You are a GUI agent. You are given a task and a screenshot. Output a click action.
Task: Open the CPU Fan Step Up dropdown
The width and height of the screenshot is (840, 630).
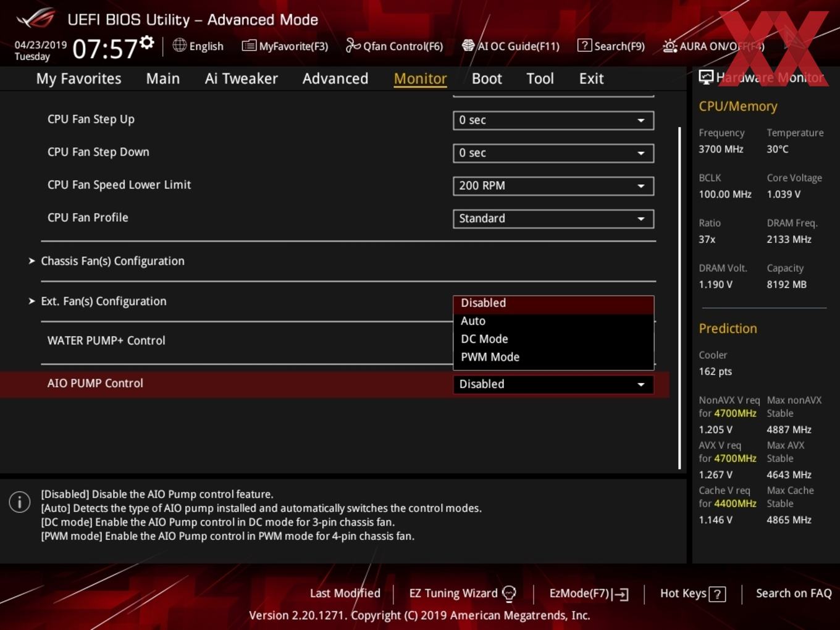[x=553, y=120]
